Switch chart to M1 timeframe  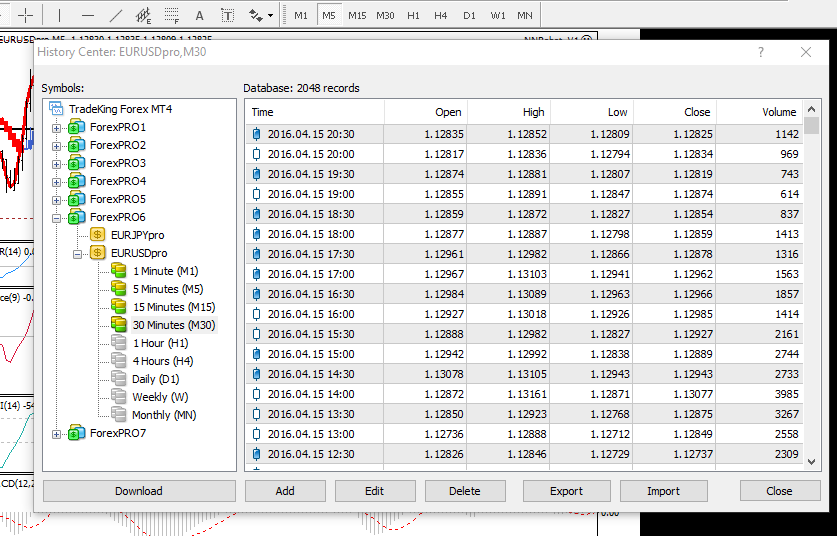tap(301, 15)
